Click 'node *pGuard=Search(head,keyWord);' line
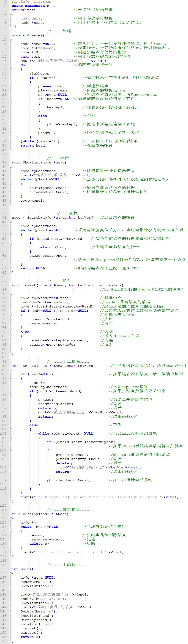Viewport: 188px width, 644px height. tap(58, 307)
